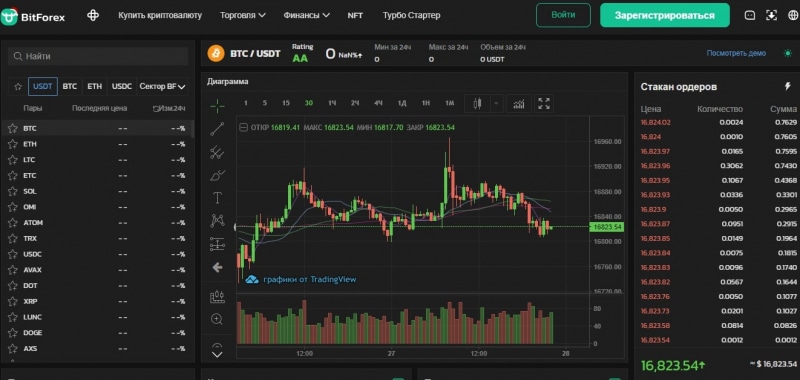Image resolution: width=800 pixels, height=380 pixels.
Task: Select the forecast measure tool
Action: tap(217, 244)
